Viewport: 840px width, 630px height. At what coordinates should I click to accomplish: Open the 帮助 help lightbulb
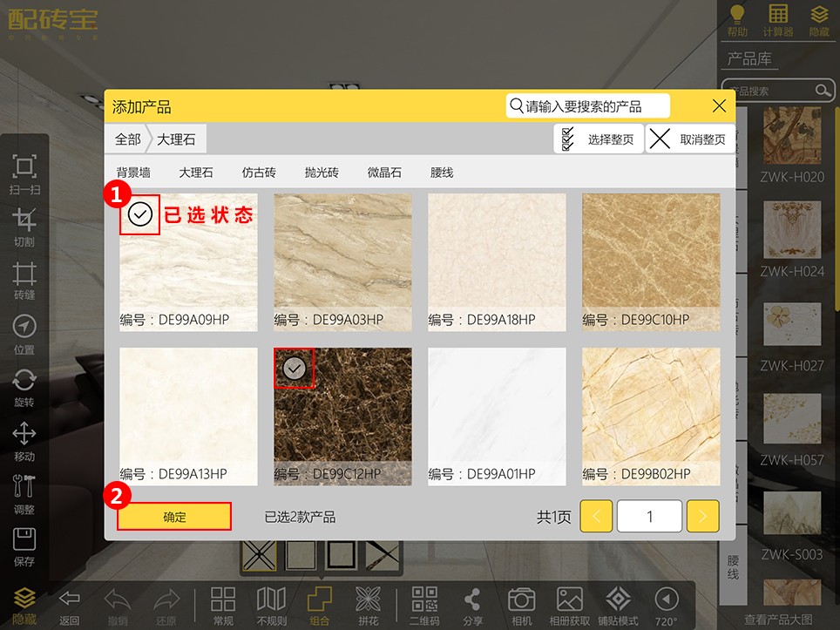click(737, 20)
